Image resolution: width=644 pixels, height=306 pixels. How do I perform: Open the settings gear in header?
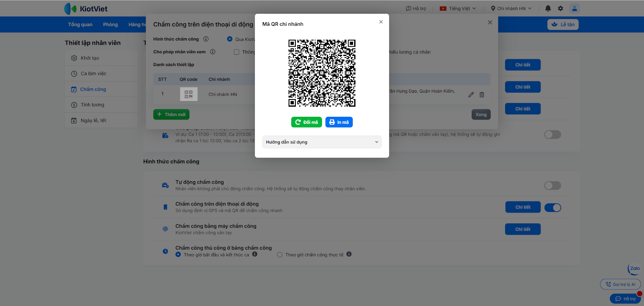pyautogui.click(x=560, y=8)
